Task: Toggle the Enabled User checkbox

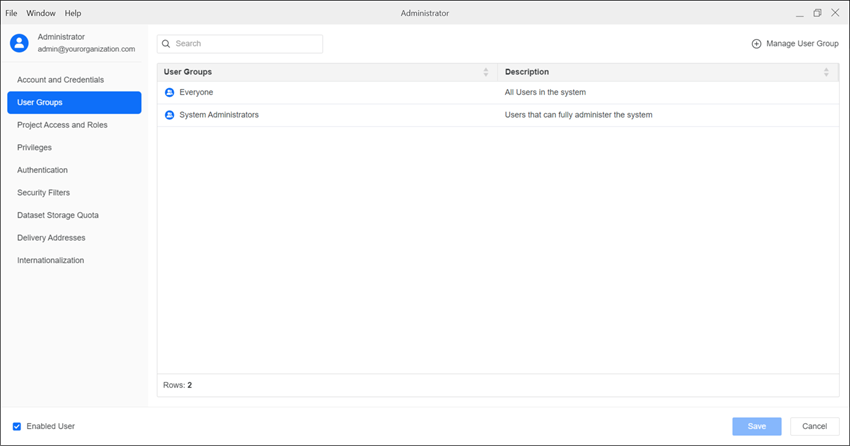Action: [17, 426]
